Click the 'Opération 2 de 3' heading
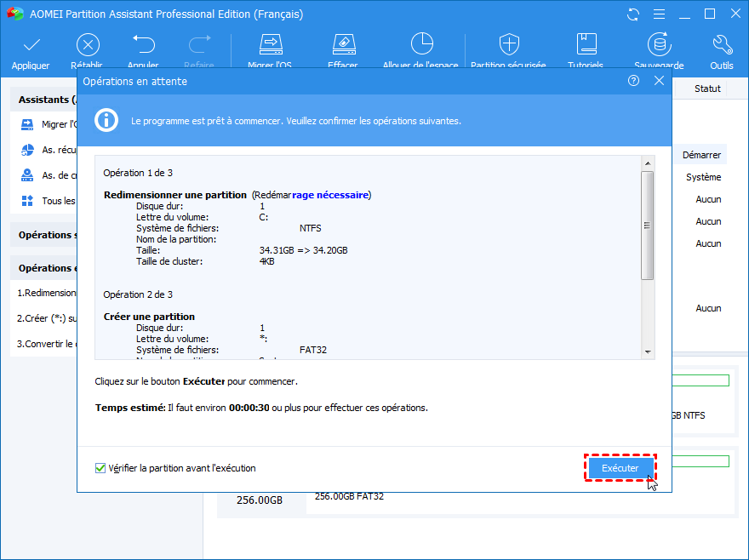Viewport: 749px width, 560px height. tap(138, 294)
